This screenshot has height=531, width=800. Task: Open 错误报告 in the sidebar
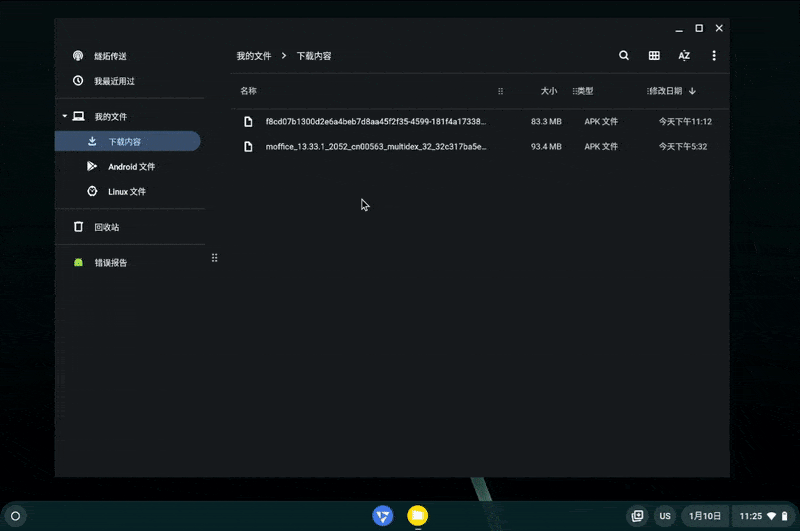pos(130,263)
